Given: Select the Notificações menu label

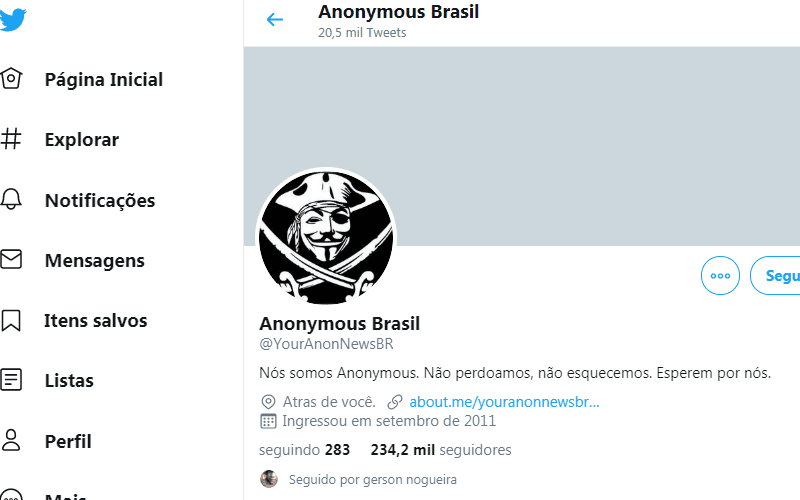Looking at the screenshot, I should (x=100, y=201).
